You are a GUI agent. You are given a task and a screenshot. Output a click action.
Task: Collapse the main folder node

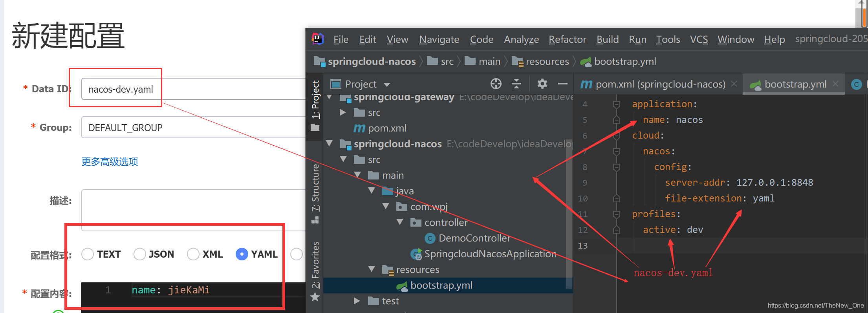(357, 175)
